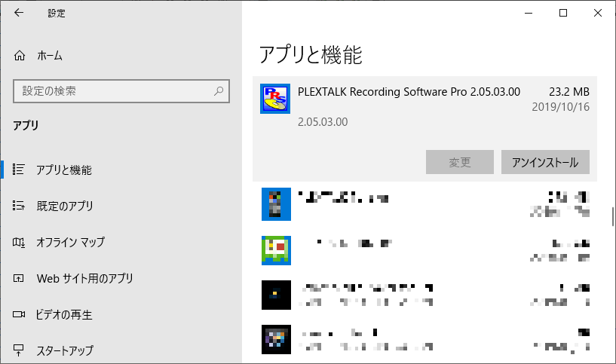Click the アプリと機能 page heading
The height and width of the screenshot is (364, 616).
pos(311,54)
